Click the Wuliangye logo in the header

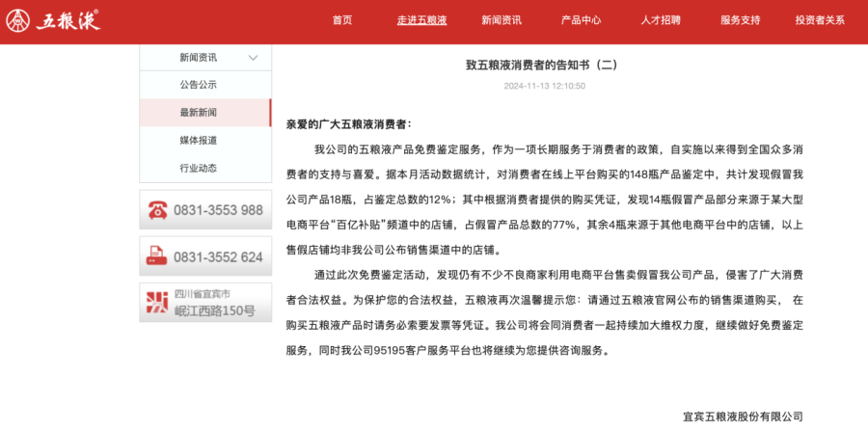(55, 19)
